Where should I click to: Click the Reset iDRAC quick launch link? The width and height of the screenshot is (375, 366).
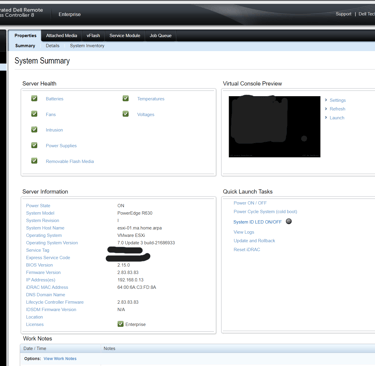247,249
